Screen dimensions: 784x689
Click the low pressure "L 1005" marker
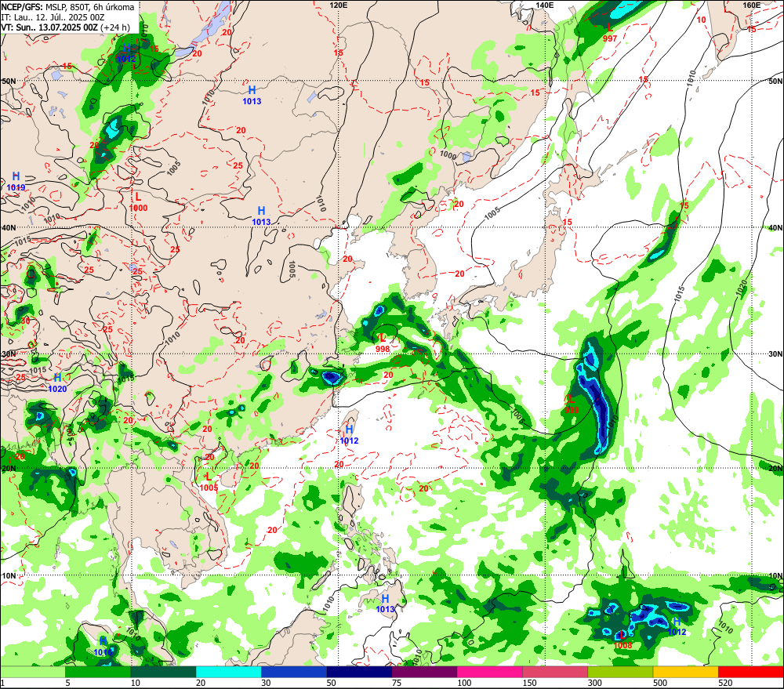[209, 482]
